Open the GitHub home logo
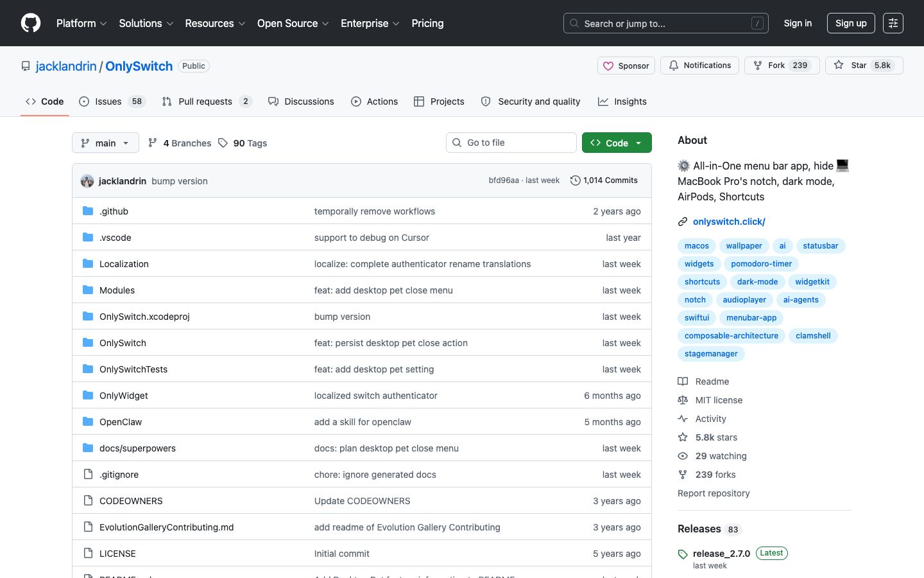The width and height of the screenshot is (924, 578). coord(31,23)
